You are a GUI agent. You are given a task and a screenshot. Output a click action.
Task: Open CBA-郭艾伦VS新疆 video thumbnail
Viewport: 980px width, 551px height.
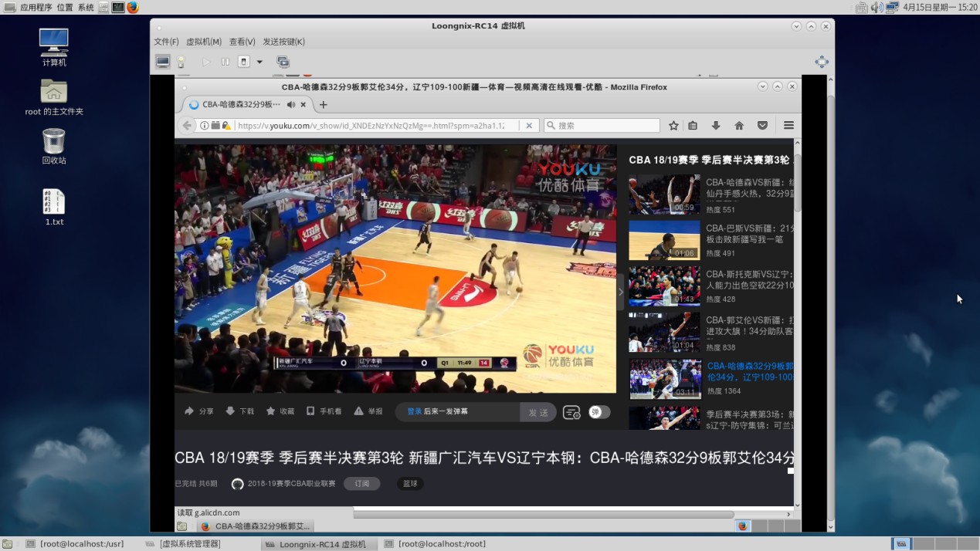[664, 333]
